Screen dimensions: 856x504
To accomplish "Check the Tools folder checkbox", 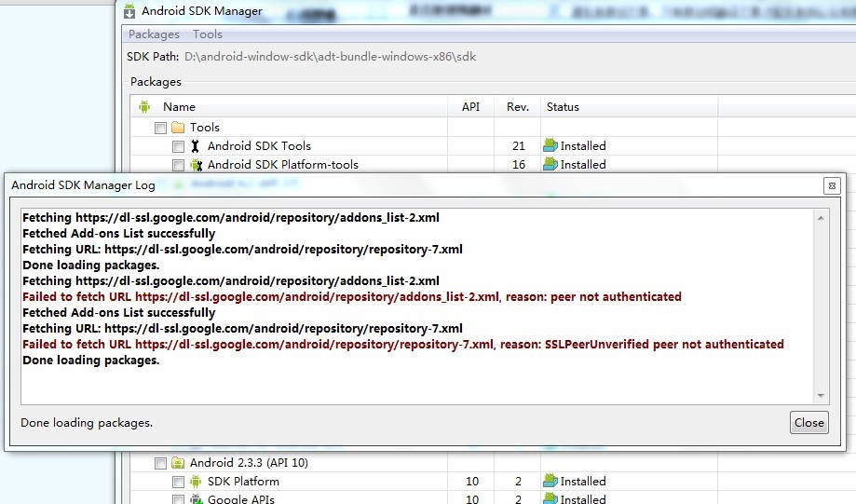I will 160,128.
